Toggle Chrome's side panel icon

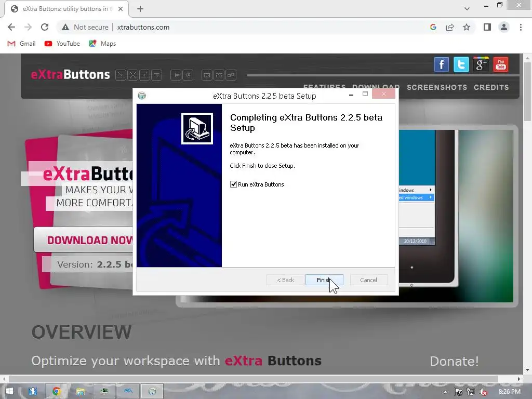click(487, 27)
